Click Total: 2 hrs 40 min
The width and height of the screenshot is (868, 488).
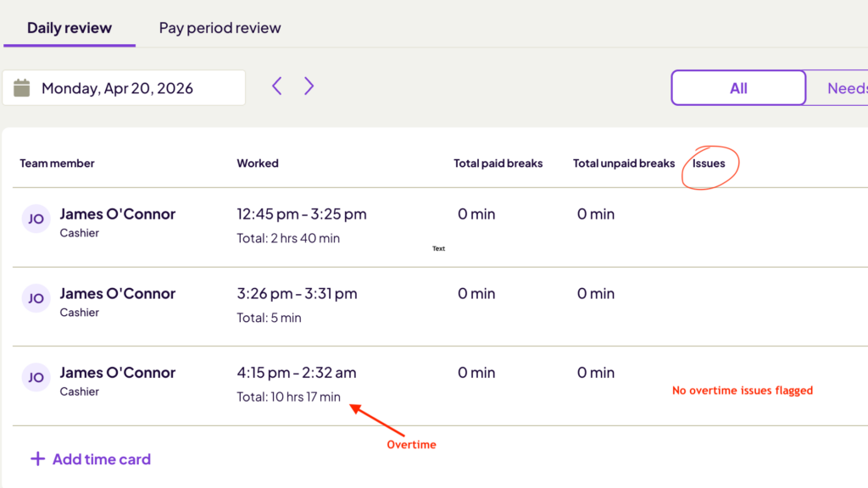pyautogui.click(x=288, y=238)
